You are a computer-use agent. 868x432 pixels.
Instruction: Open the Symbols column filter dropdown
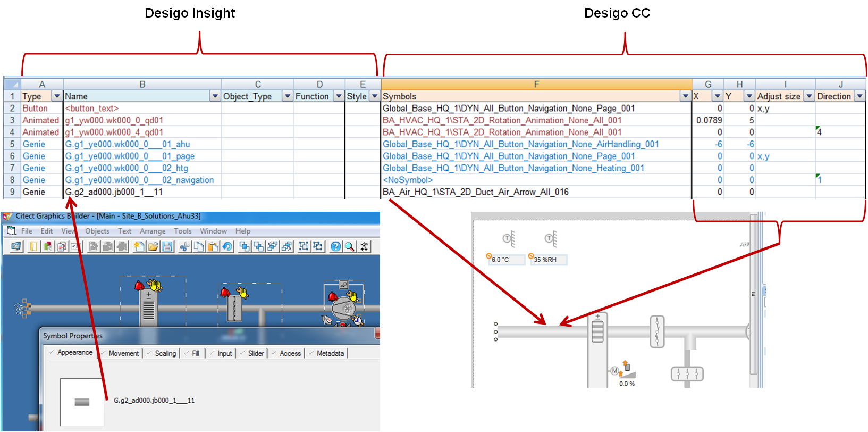685,96
